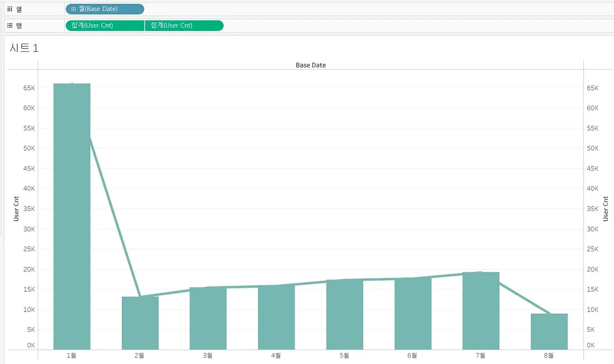614x364 pixels.
Task: Select the 4월 bar
Action: 276,317
